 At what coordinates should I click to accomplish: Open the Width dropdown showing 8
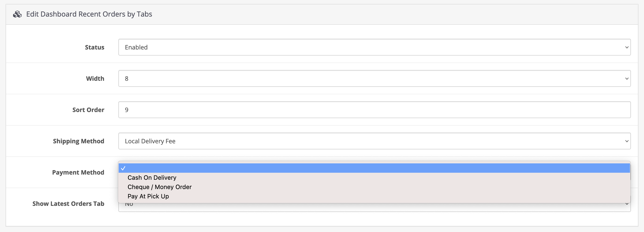tap(374, 78)
